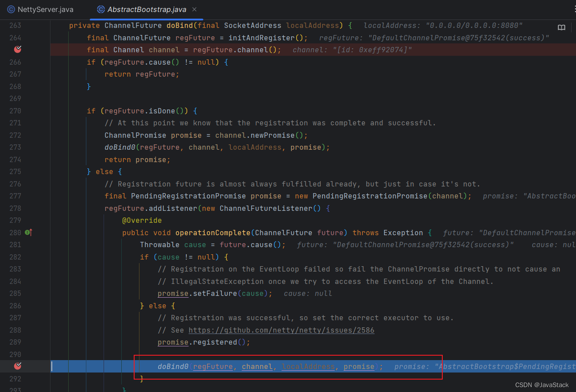Click SocketAddress type in the doBind signature
The height and width of the screenshot is (392, 576).
[x=253, y=25]
